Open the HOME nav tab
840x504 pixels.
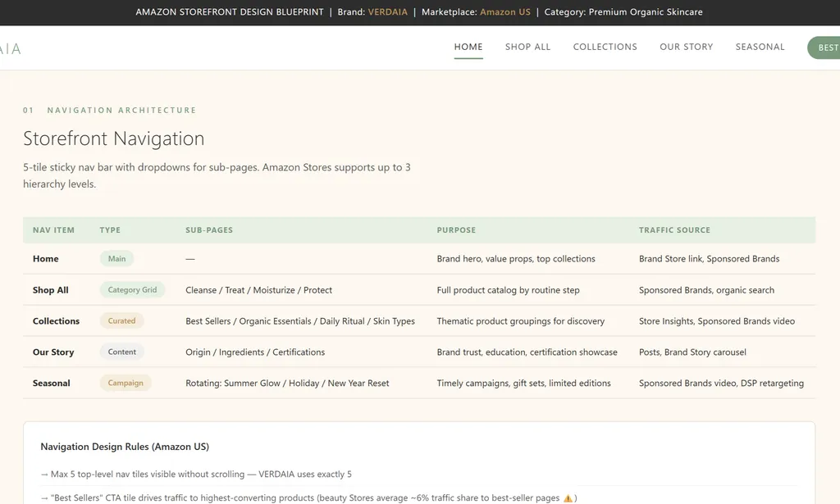tap(468, 47)
